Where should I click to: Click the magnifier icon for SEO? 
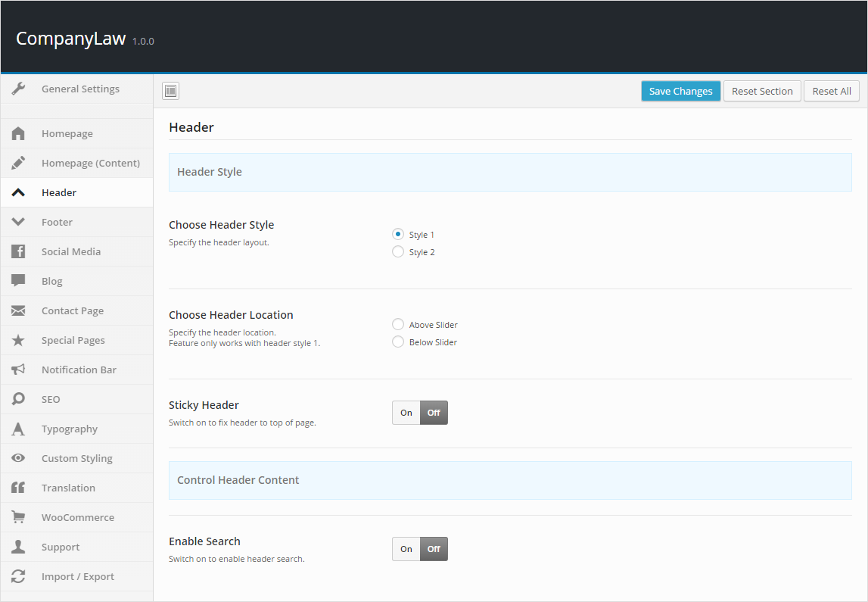click(x=19, y=399)
